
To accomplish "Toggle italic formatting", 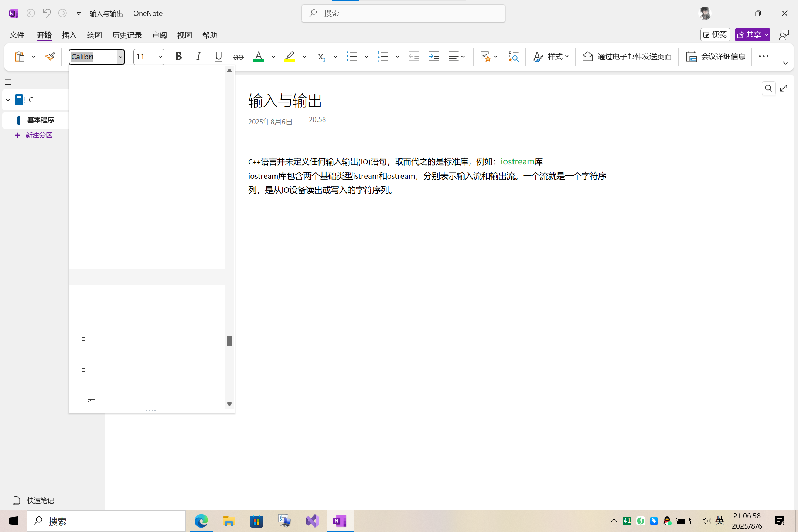I will pyautogui.click(x=198, y=57).
